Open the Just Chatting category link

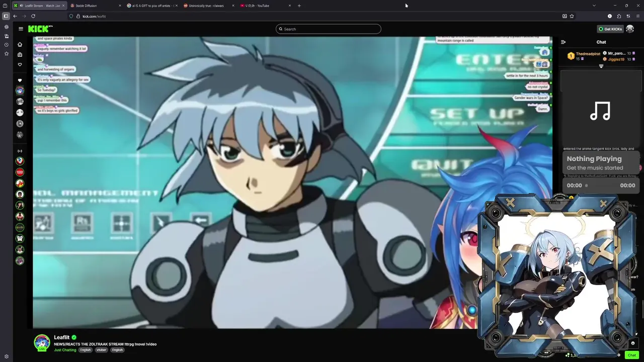pyautogui.click(x=65, y=350)
